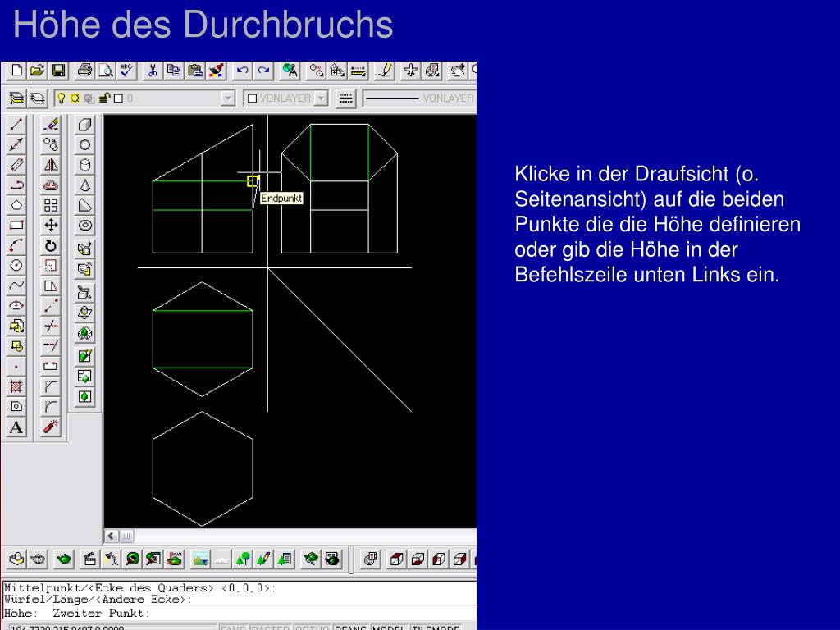Click the white color swatch in color control
Viewport: 840px width, 630px height.
(x=253, y=98)
